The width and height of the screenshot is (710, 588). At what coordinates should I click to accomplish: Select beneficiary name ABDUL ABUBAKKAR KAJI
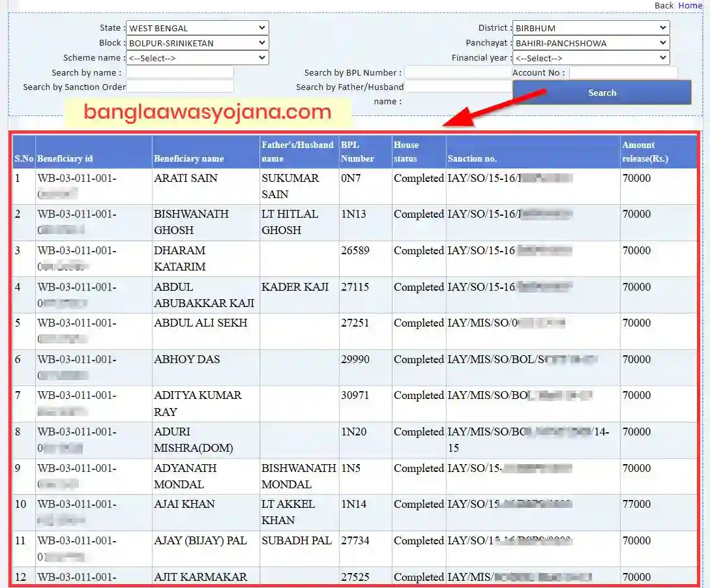tap(204, 295)
